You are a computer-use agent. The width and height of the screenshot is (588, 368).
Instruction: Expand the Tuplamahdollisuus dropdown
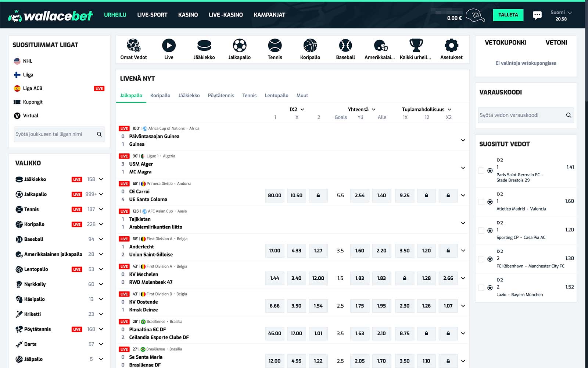click(x=426, y=109)
